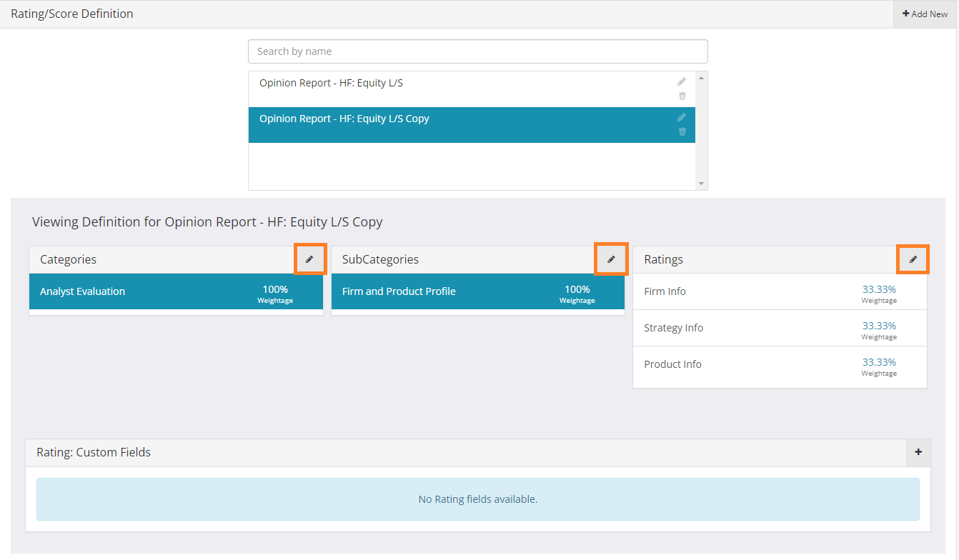
Task: Click the Categories panel title
Action: pos(69,259)
